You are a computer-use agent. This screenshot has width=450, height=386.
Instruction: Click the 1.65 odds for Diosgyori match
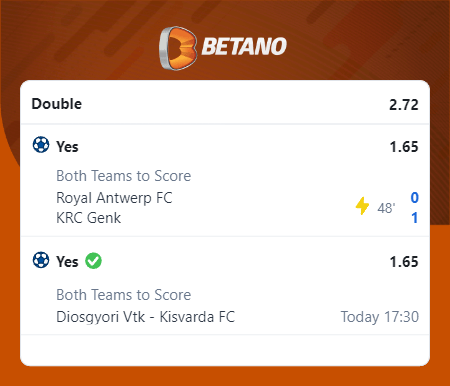pos(404,262)
